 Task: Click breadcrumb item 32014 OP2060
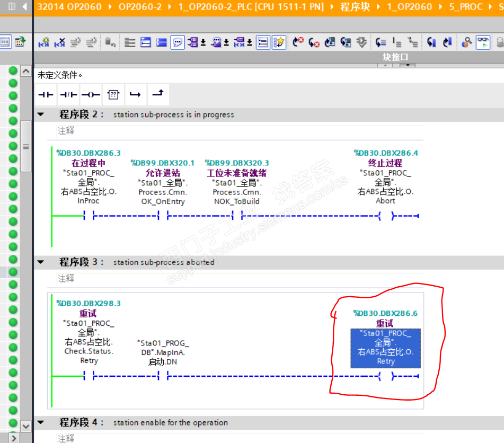click(x=69, y=7)
